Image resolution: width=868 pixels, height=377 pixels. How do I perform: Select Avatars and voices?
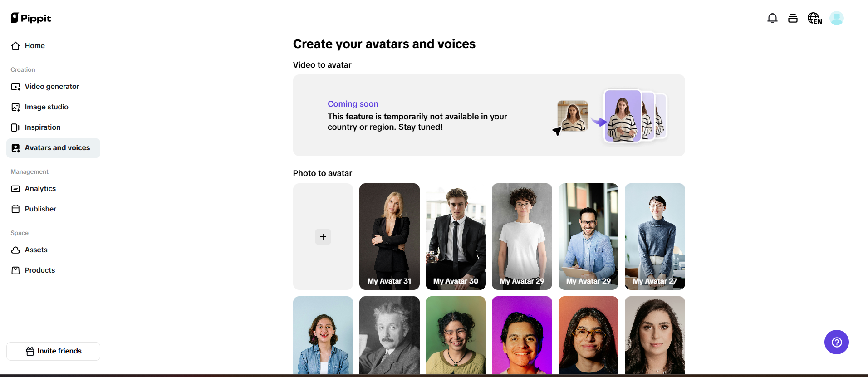53,148
